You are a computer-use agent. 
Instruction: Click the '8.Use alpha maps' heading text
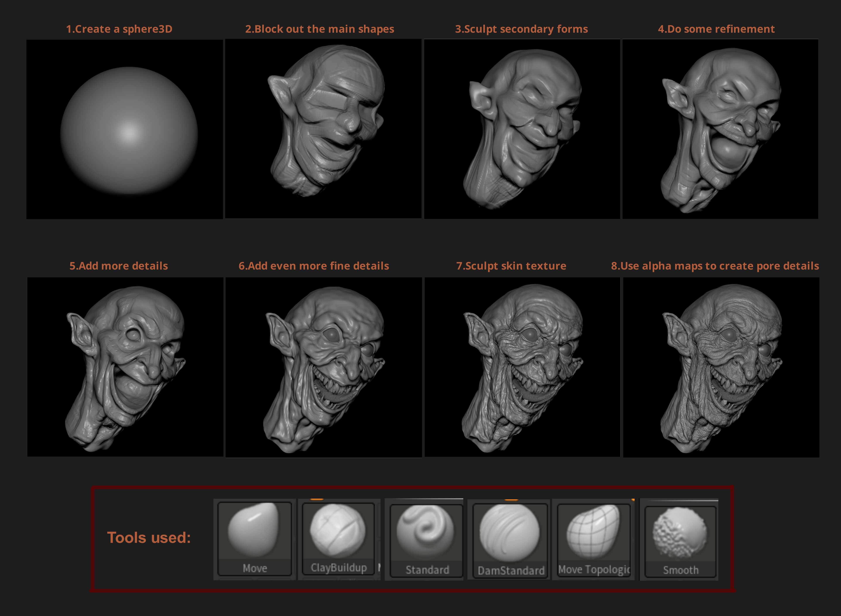click(x=715, y=266)
